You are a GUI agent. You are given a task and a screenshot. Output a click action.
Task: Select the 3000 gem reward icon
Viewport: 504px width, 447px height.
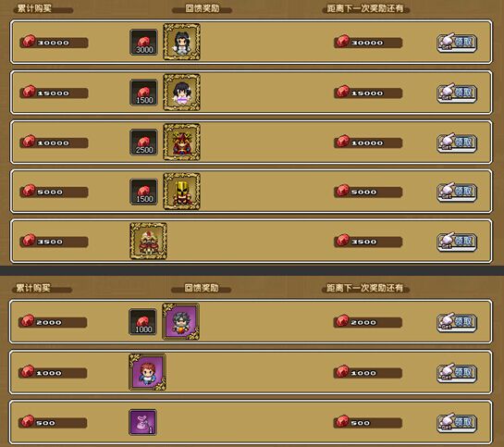click(x=143, y=43)
